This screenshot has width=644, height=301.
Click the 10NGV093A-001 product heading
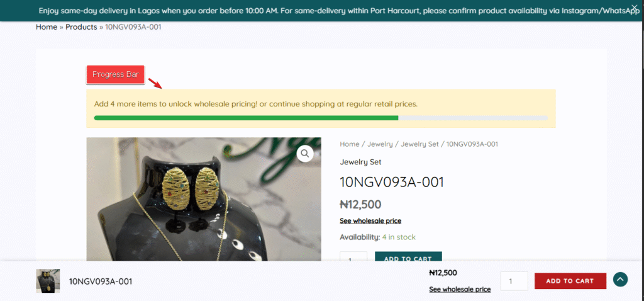392,183
